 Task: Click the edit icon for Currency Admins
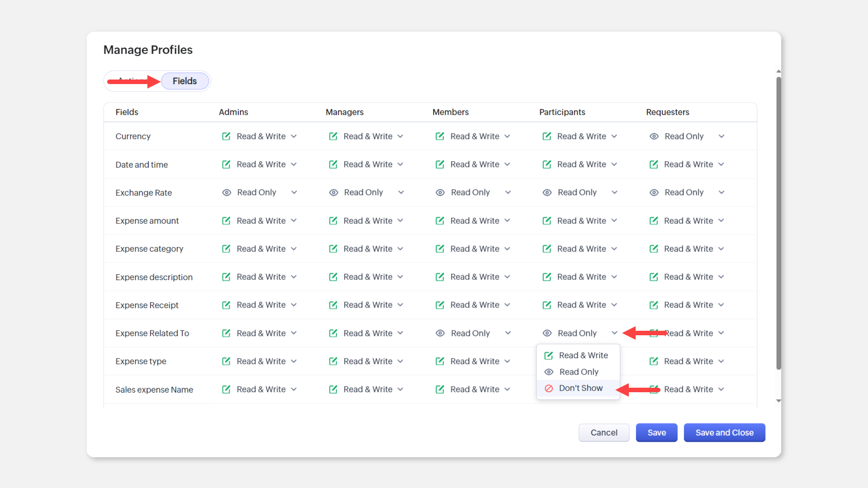point(226,136)
